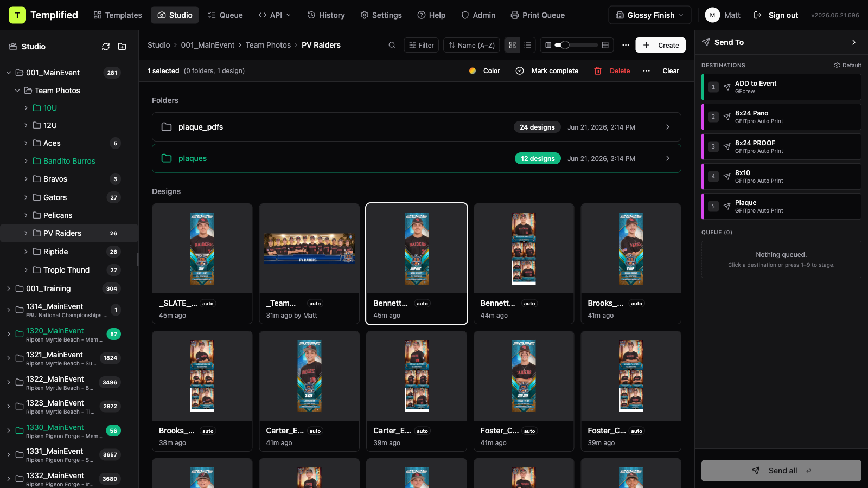Image resolution: width=868 pixels, height=488 pixels.
Task: Switch to grid view
Action: [x=512, y=45]
